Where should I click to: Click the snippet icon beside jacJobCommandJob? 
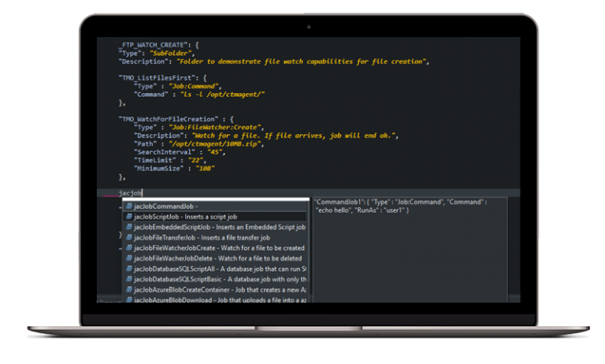click(129, 206)
